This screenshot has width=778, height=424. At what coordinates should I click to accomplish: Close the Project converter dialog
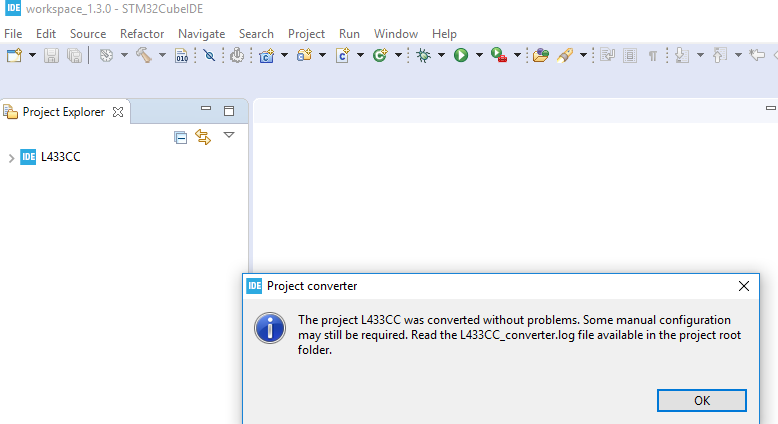(744, 286)
